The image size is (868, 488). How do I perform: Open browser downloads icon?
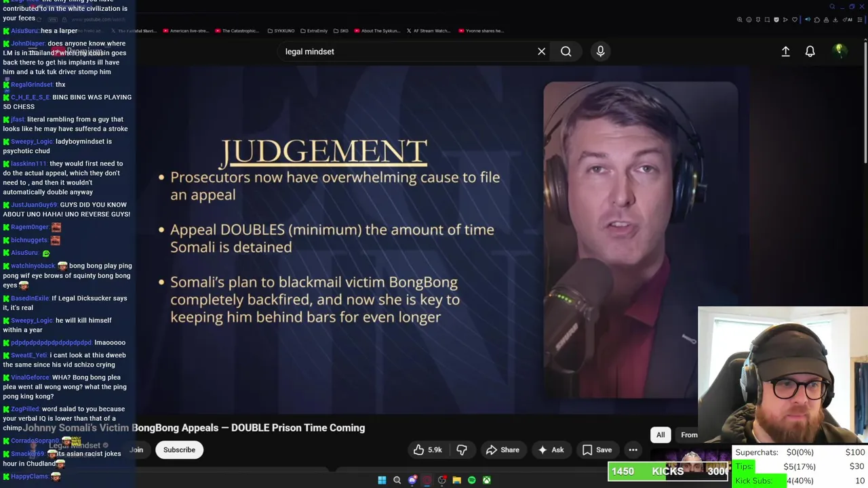(x=835, y=20)
